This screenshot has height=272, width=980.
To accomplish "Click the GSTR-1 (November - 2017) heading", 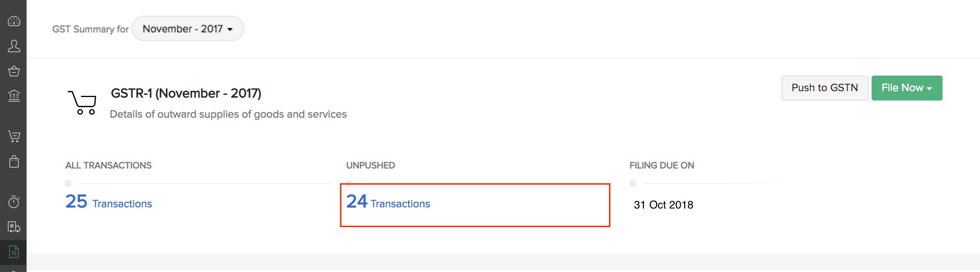I will (186, 94).
